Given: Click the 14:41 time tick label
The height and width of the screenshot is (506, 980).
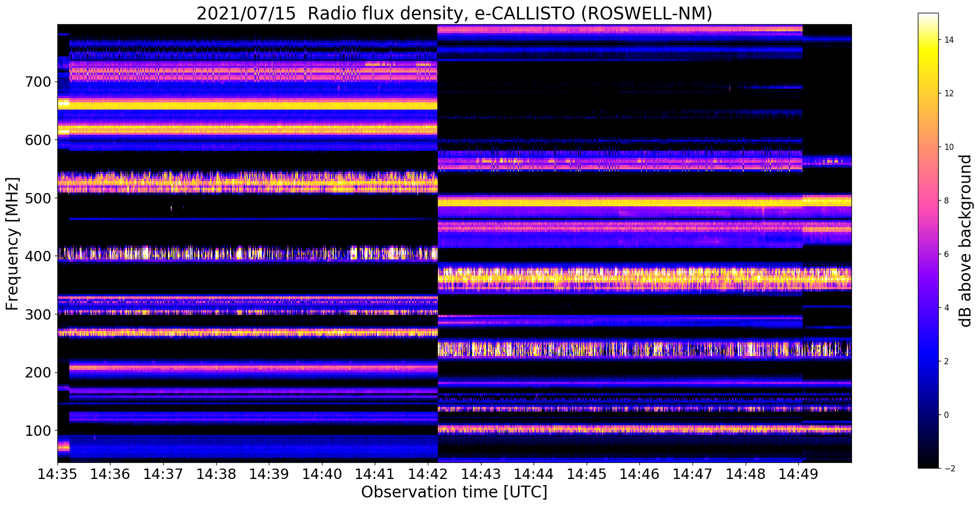Looking at the screenshot, I should tap(375, 474).
